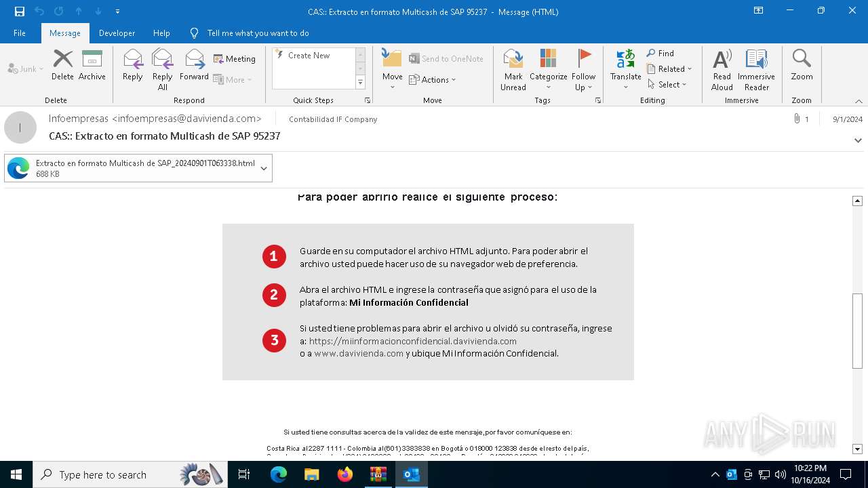The height and width of the screenshot is (488, 868).
Task: Choose Reply All
Action: (163, 70)
